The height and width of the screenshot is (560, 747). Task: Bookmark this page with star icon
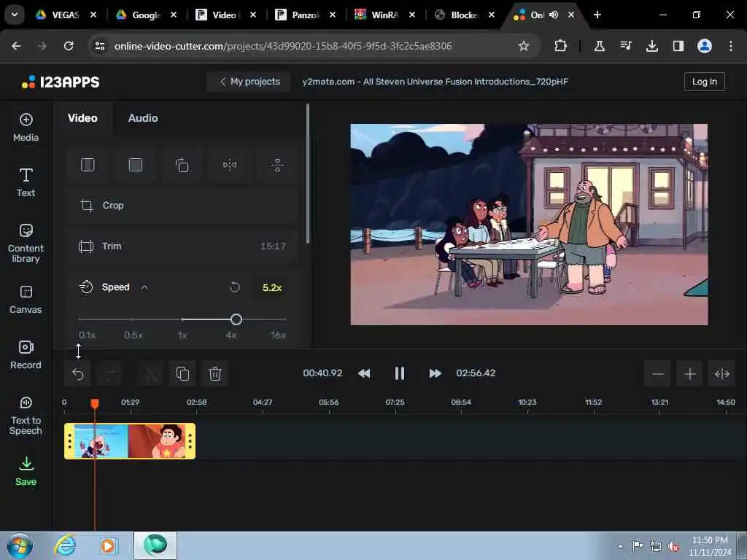[x=524, y=46]
